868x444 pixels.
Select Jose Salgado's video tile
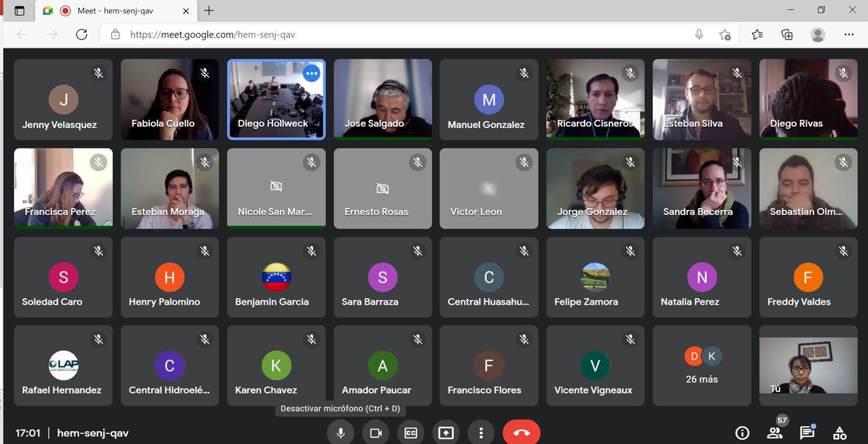click(x=383, y=99)
